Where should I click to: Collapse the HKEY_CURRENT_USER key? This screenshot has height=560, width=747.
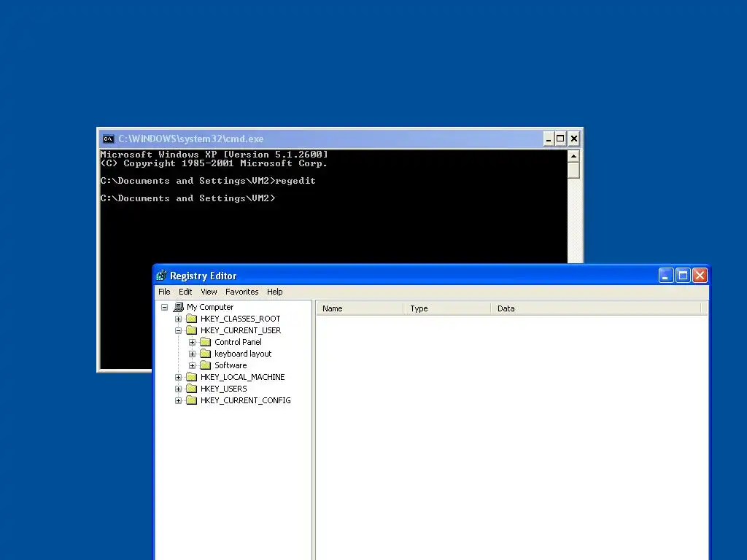[178, 330]
